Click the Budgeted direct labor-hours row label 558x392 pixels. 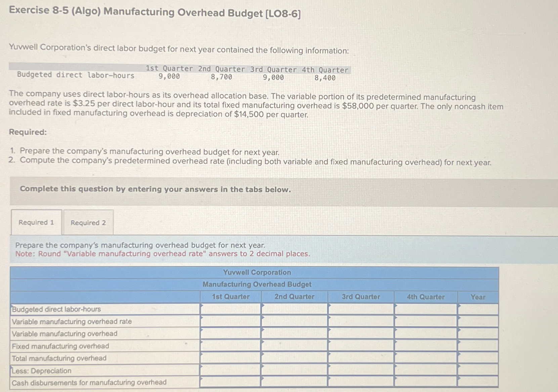56,309
